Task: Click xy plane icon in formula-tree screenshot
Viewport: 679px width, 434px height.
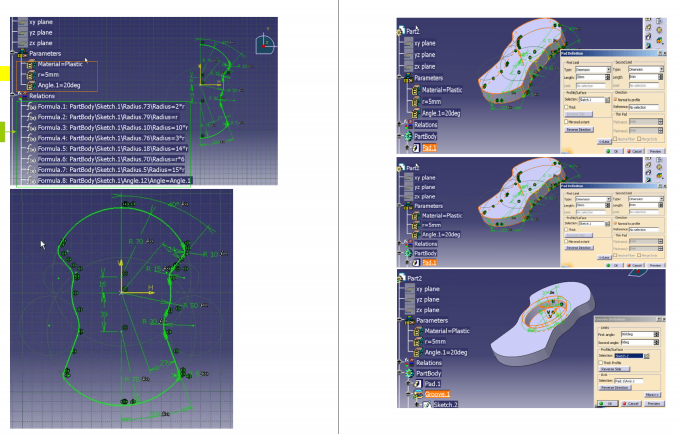Action: point(23,22)
